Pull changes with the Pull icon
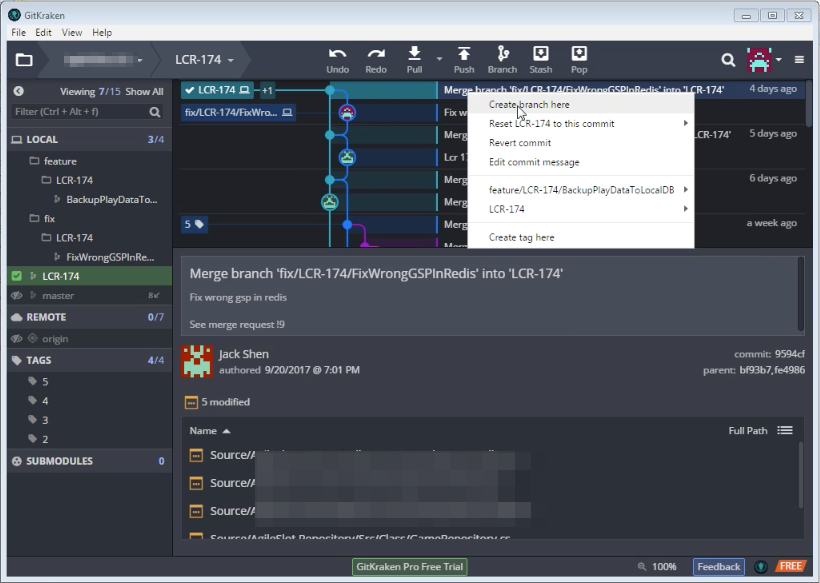 [x=414, y=53]
